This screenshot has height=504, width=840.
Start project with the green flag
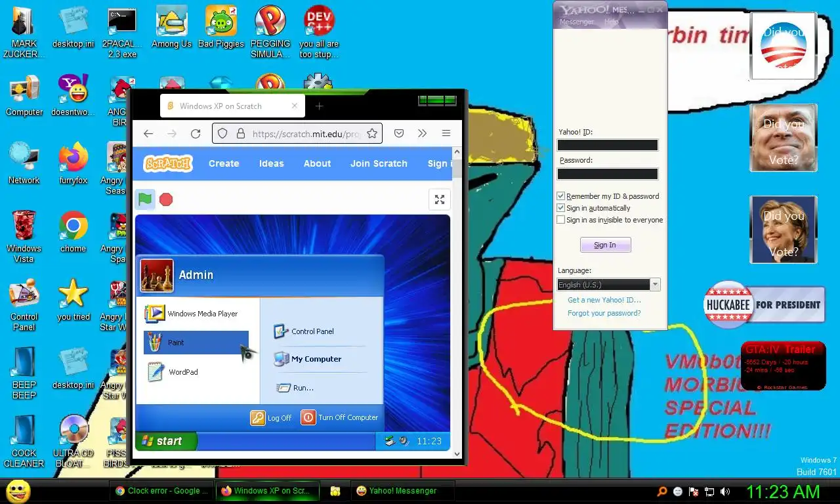[x=145, y=199]
